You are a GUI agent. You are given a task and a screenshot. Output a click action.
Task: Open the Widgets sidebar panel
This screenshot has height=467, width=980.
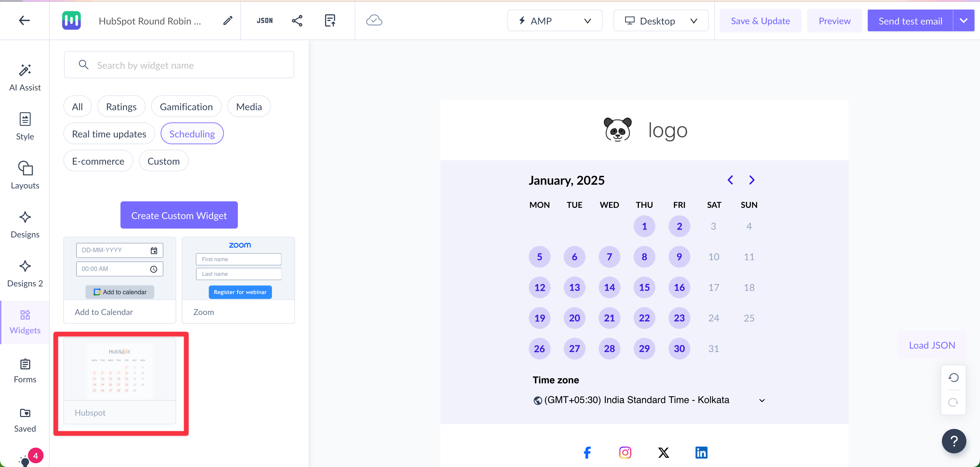click(25, 322)
